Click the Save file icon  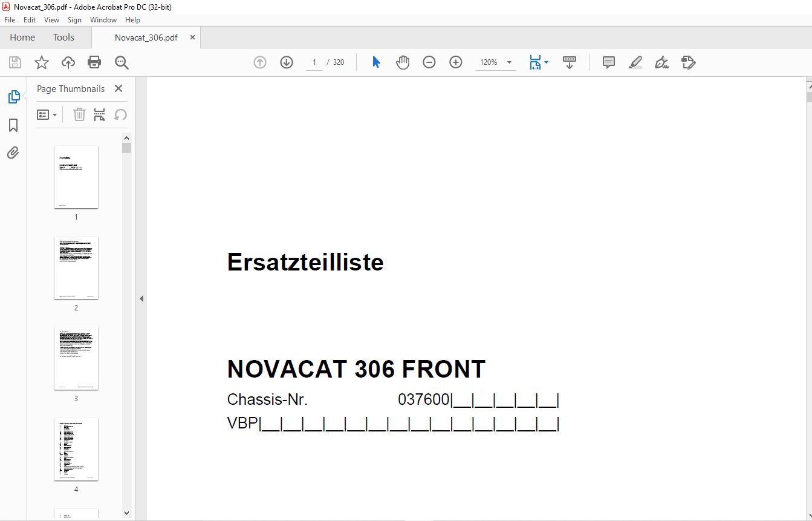click(x=15, y=62)
